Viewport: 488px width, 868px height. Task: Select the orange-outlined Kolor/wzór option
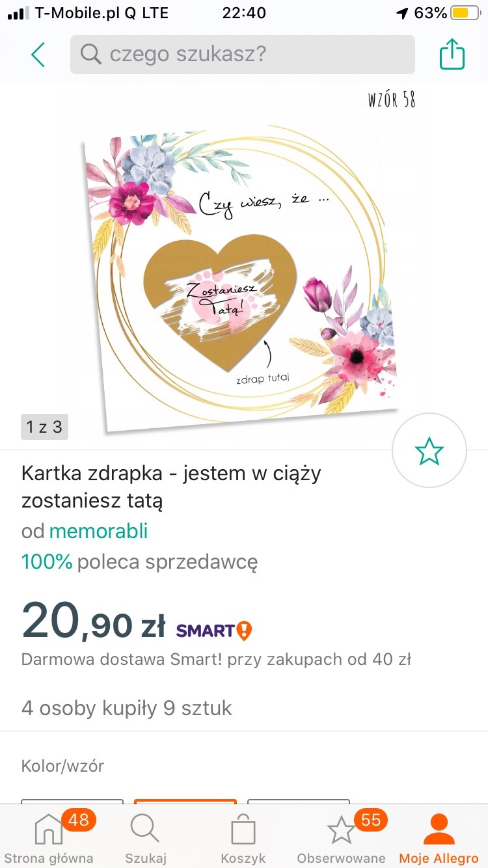pyautogui.click(x=185, y=802)
